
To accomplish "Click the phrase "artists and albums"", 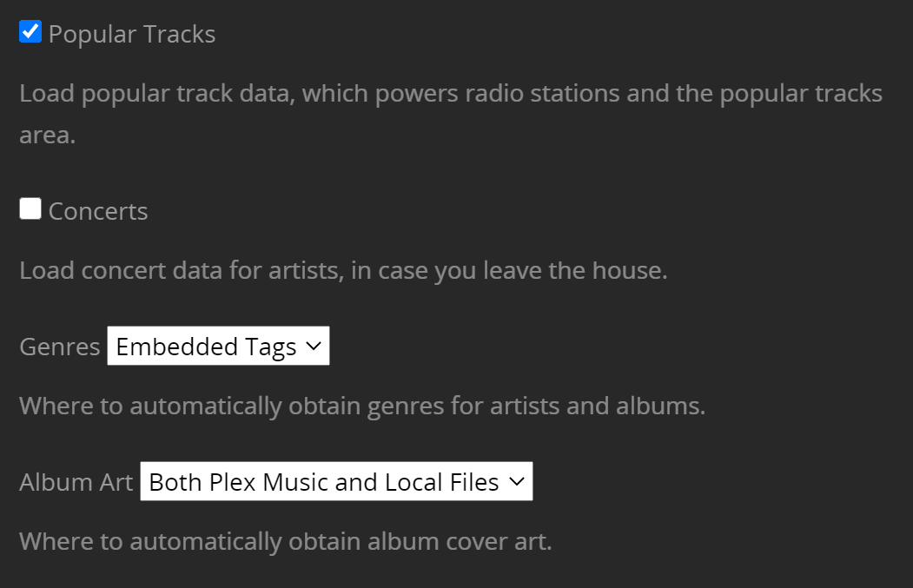I will click(x=597, y=406).
